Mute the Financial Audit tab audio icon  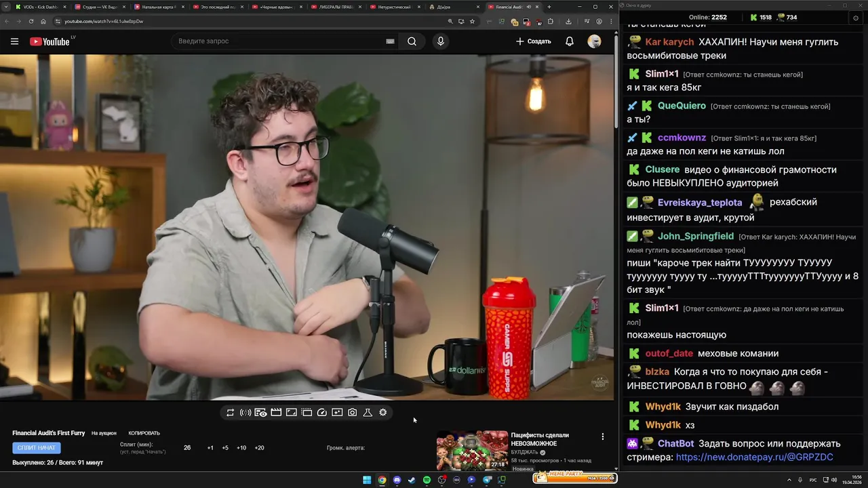pyautogui.click(x=529, y=7)
